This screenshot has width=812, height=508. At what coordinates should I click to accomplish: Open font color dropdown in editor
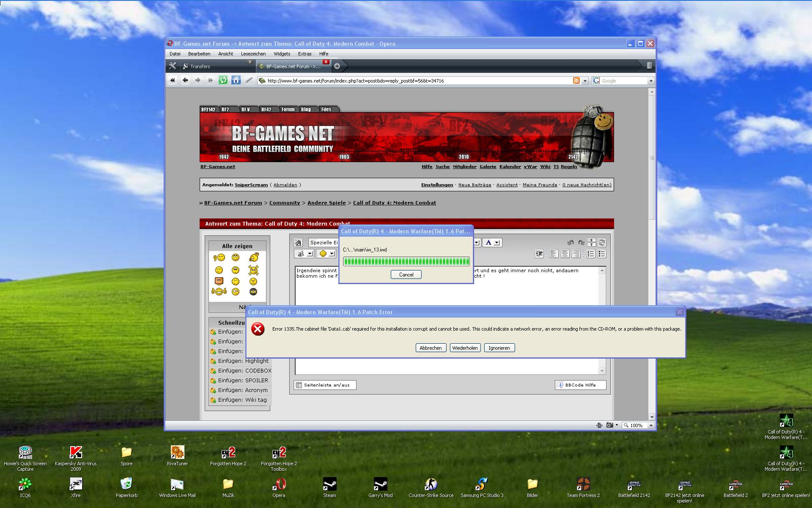click(492, 243)
